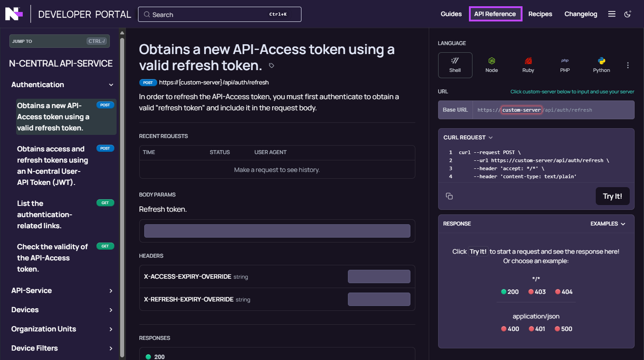Click the Jump To button

coord(59,41)
